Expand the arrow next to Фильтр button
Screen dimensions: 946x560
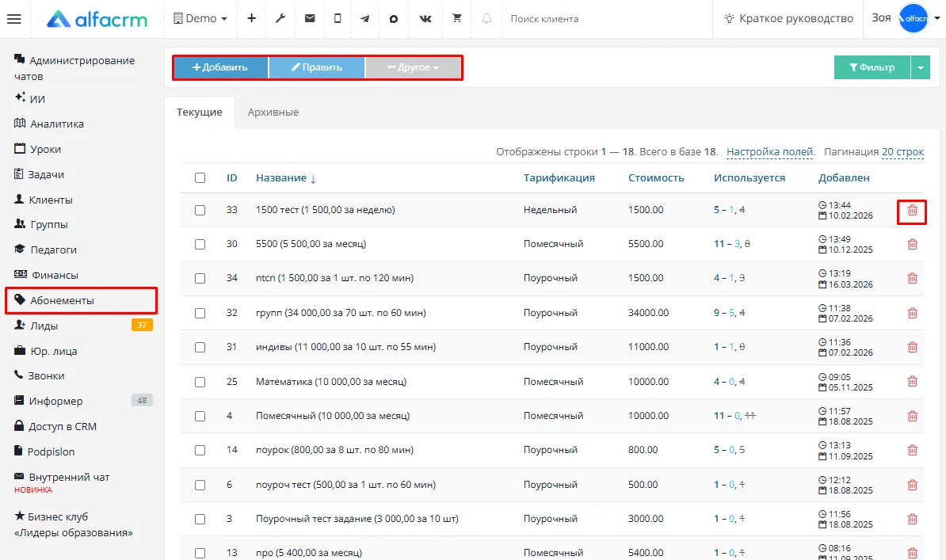coord(920,67)
